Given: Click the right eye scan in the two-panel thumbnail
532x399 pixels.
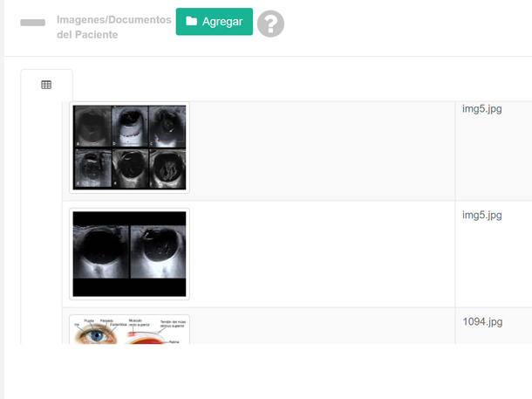Looking at the screenshot, I should click(x=158, y=251).
